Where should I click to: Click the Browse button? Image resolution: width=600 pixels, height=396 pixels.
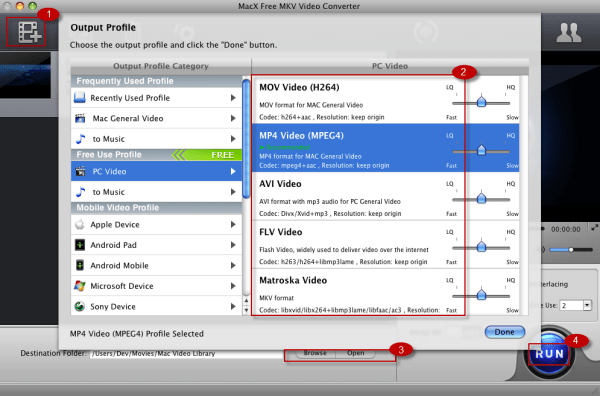click(x=315, y=353)
